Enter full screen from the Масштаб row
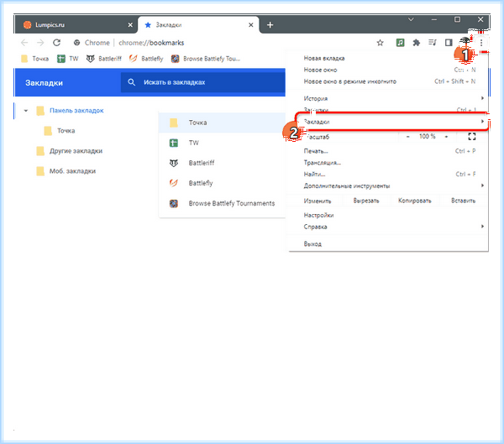This screenshot has width=504, height=444. [x=471, y=137]
